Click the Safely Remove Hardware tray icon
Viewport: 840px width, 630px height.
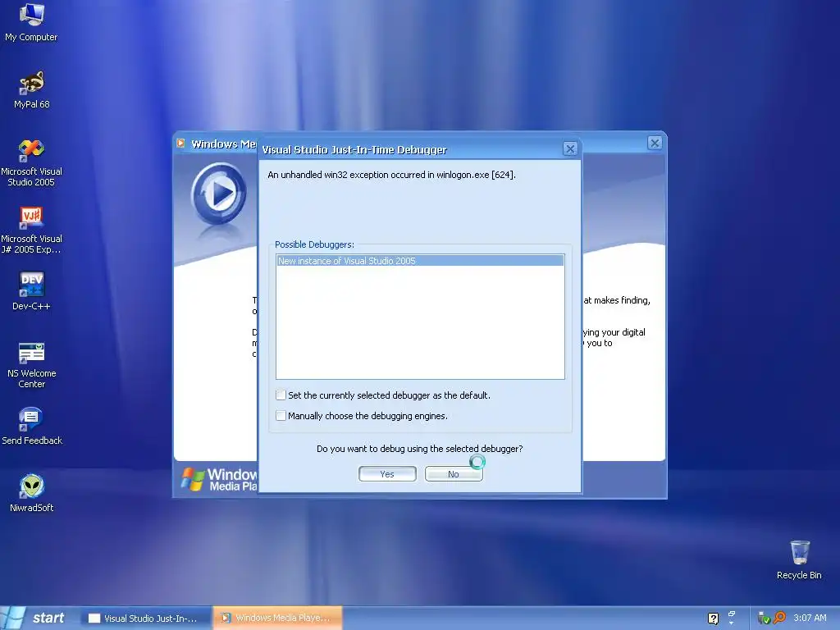click(x=764, y=619)
